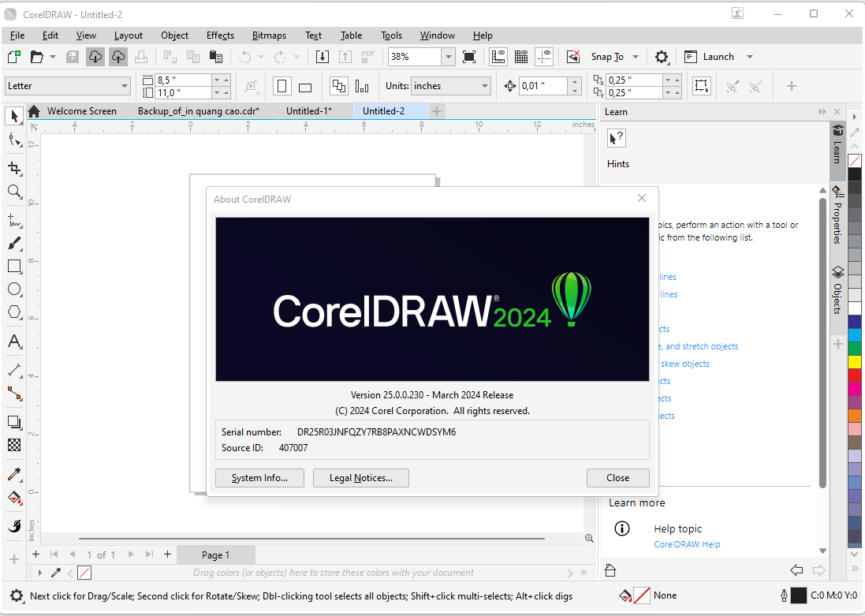
Task: Pick the yellow swatch in palette
Action: coord(855,362)
